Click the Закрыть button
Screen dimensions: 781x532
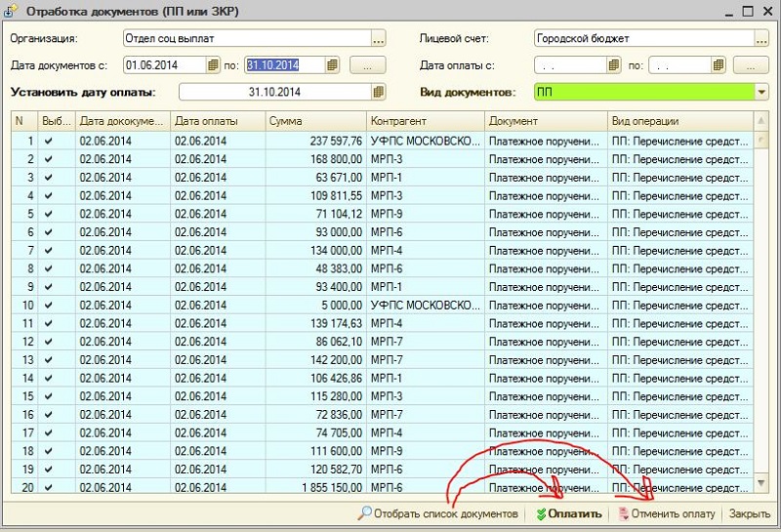point(750,513)
